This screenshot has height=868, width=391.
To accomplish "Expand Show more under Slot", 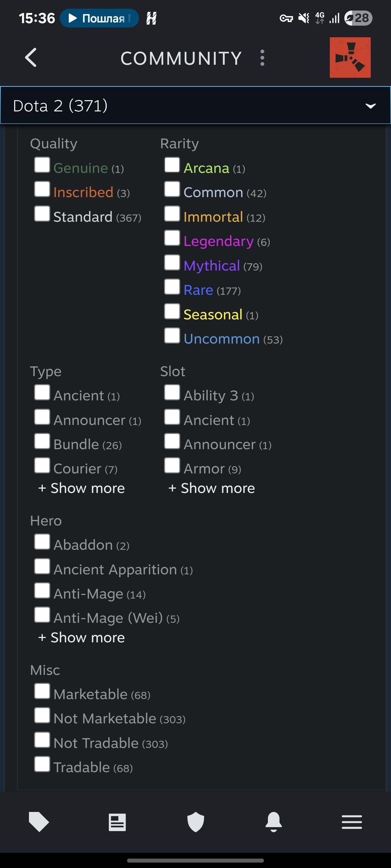I will (212, 488).
